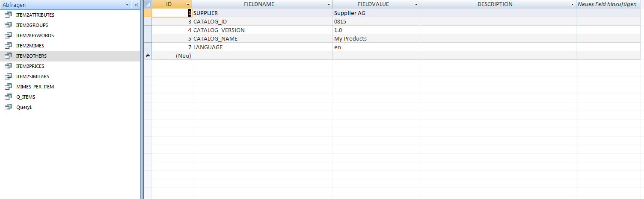Open the DESCRIPTION column filter dropdown
The image size is (644, 199).
pos(572,4)
